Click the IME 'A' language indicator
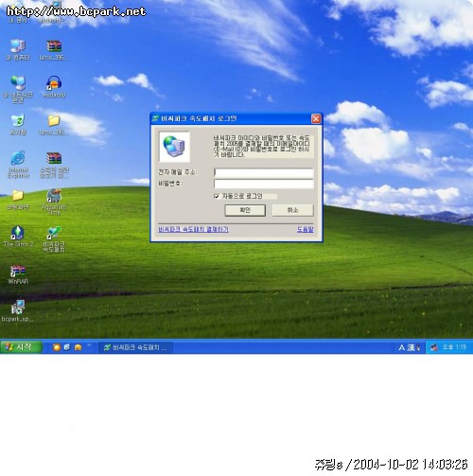The image size is (473, 476). click(x=401, y=347)
